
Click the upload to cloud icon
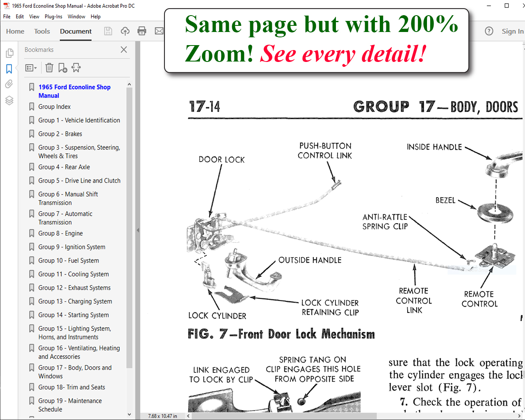[x=125, y=31]
